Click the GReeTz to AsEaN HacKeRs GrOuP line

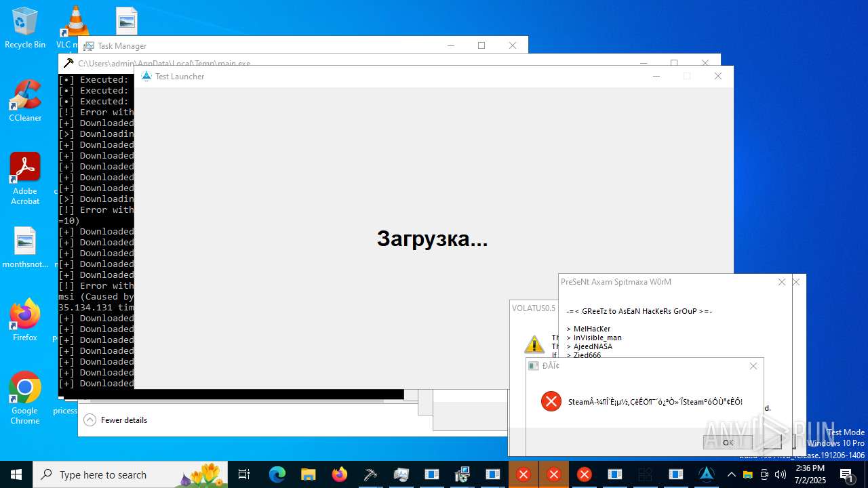639,311
